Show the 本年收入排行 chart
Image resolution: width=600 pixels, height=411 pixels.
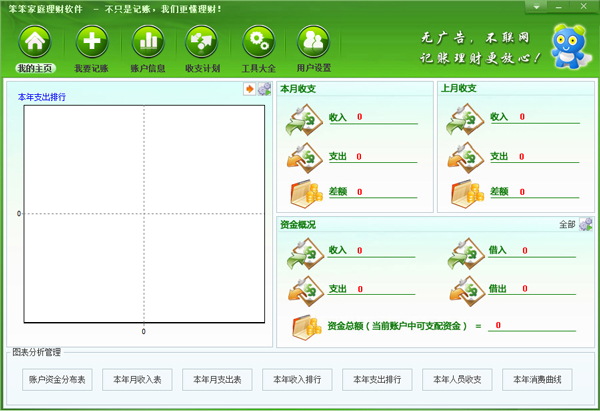pyautogui.click(x=297, y=380)
